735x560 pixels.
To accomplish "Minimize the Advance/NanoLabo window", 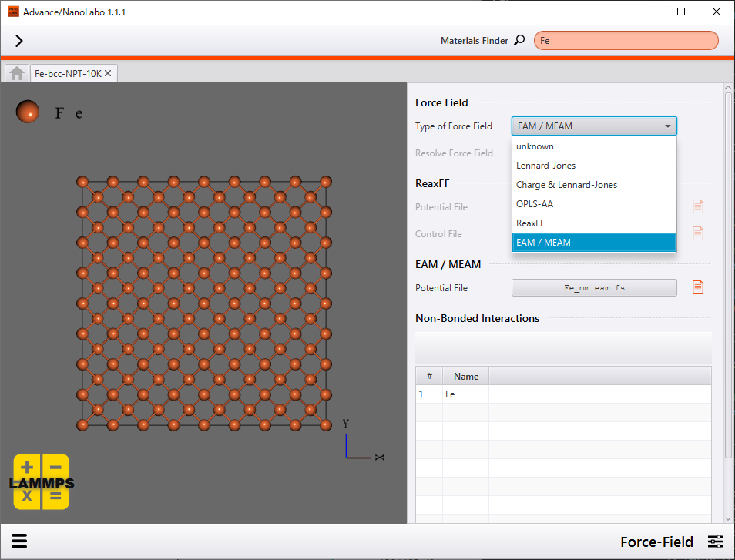I will (x=646, y=12).
